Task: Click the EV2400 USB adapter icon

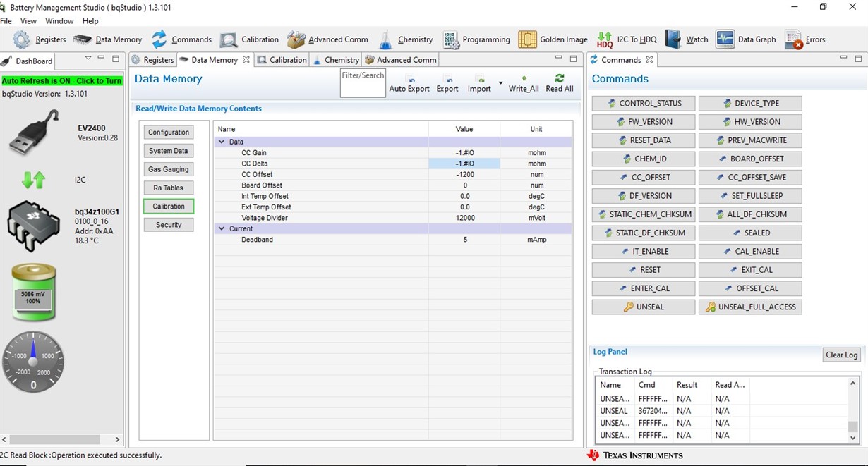Action: [33, 133]
